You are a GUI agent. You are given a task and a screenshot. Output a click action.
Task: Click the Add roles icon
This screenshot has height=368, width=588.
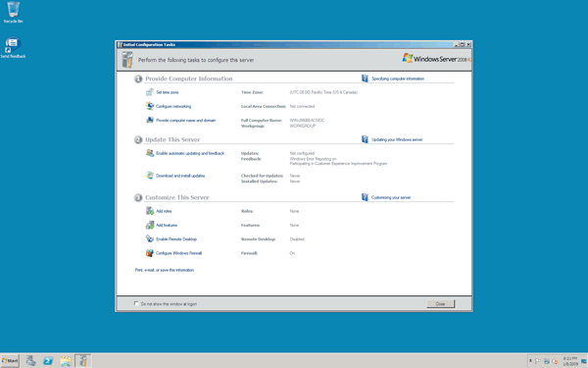pos(150,211)
